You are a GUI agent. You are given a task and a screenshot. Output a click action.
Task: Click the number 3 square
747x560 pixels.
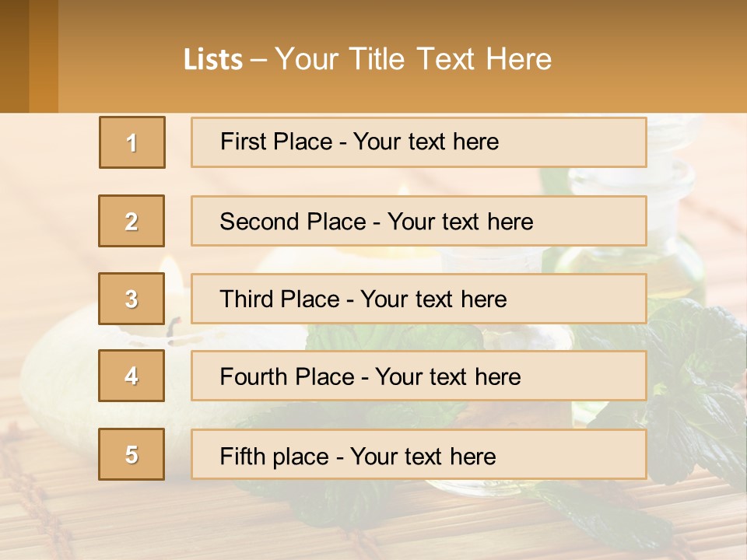[x=132, y=299]
